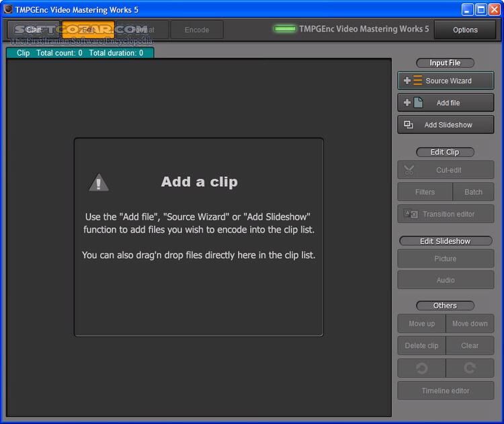The width and height of the screenshot is (504, 424).
Task: Maximize the TMPGEnc window
Action: 481,9
